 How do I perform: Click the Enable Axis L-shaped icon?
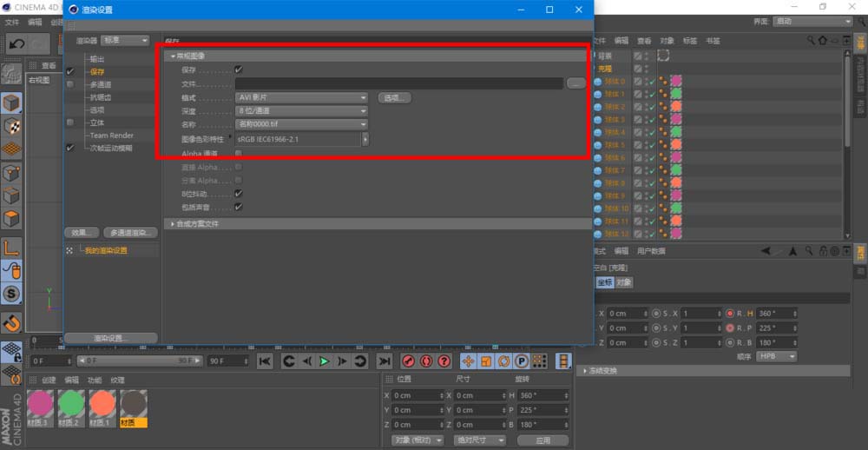point(11,248)
